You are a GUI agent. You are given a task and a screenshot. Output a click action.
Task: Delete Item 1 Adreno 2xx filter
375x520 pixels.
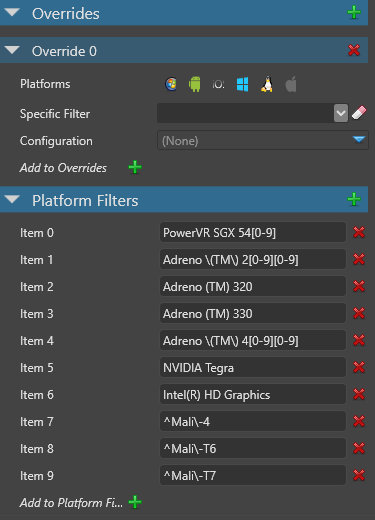[x=359, y=259]
